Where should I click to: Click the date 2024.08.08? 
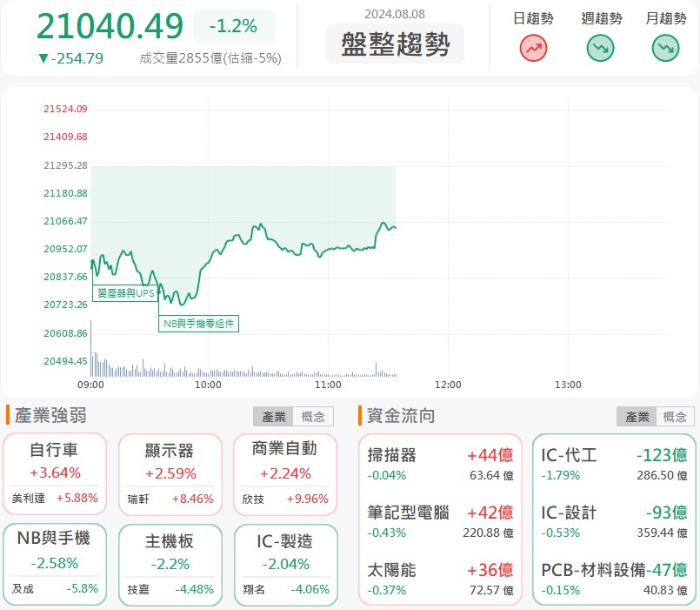(395, 14)
